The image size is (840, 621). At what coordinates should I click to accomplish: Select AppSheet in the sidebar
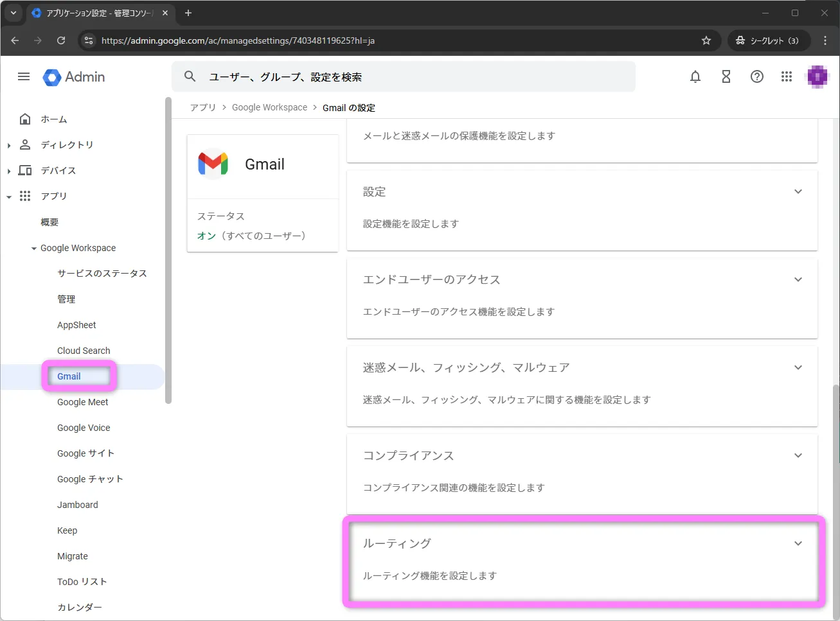(x=76, y=325)
